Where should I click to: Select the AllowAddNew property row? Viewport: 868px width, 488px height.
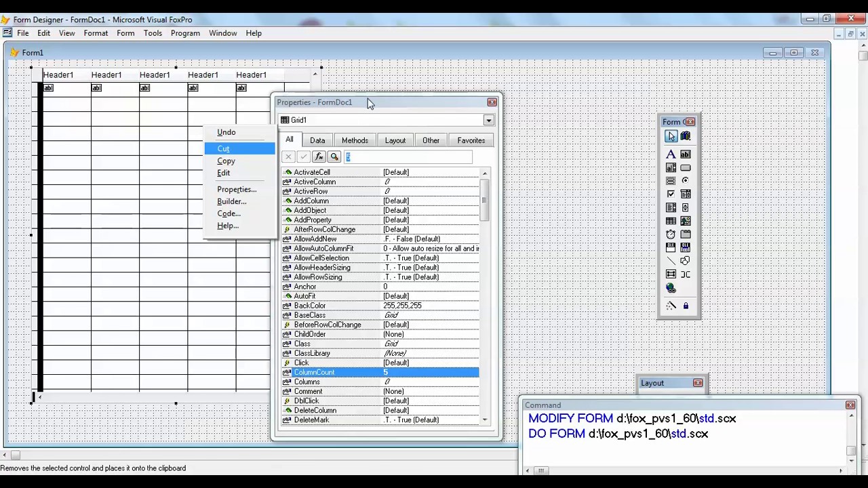pos(380,239)
